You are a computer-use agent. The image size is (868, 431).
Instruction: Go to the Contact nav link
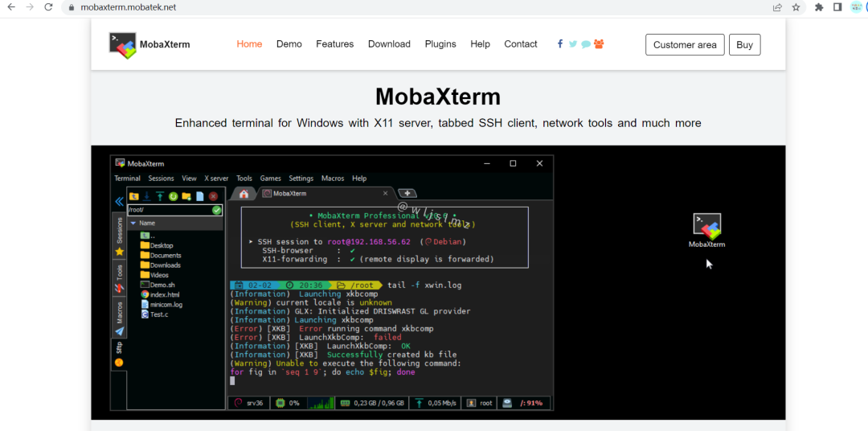coord(520,44)
